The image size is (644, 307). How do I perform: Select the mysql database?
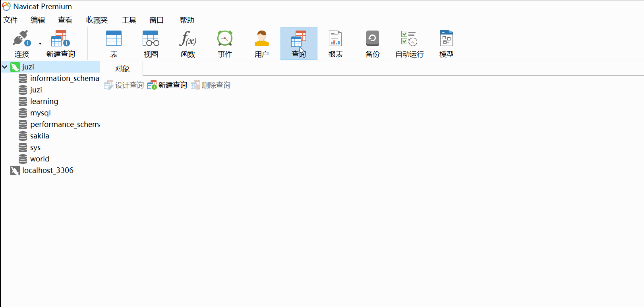(x=41, y=113)
